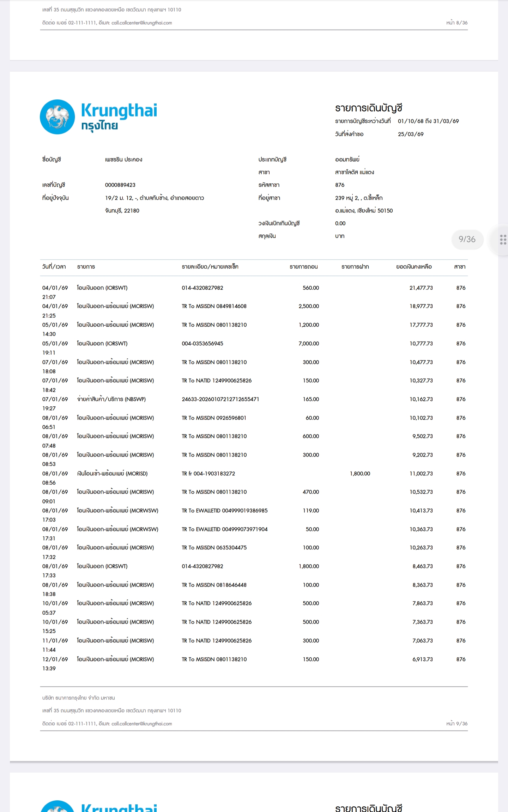The image size is (508, 812).
Task: Click the รายการฝาก column header
Action: click(x=355, y=267)
